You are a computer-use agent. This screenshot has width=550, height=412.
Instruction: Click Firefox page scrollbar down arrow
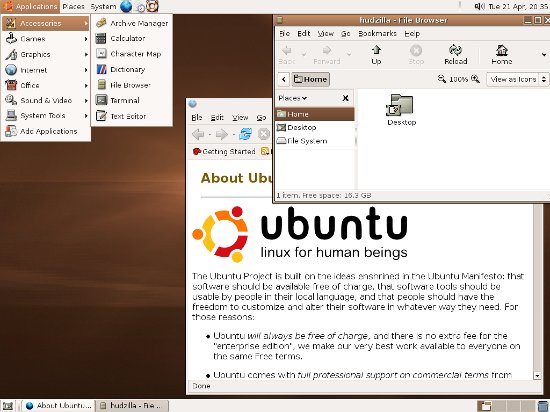[537, 376]
